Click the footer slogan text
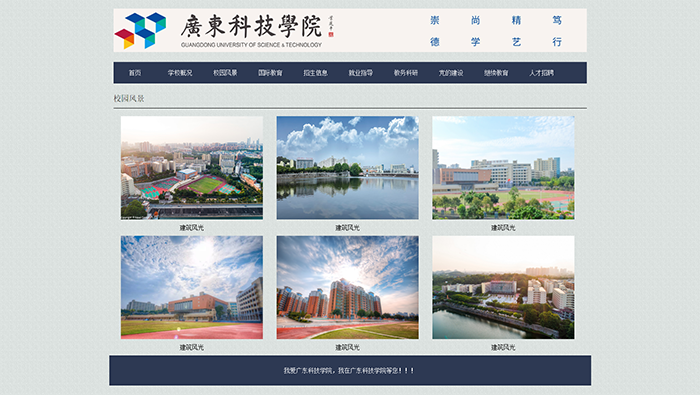The width and height of the screenshot is (700, 395). pos(349,370)
